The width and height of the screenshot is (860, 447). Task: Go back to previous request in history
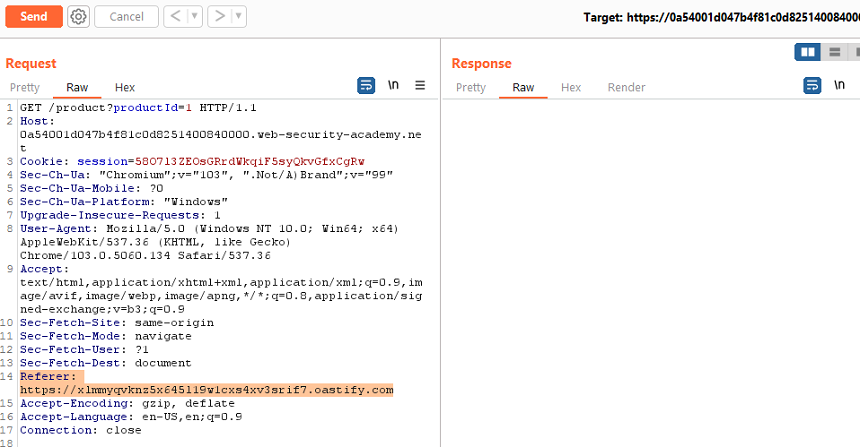click(x=174, y=16)
